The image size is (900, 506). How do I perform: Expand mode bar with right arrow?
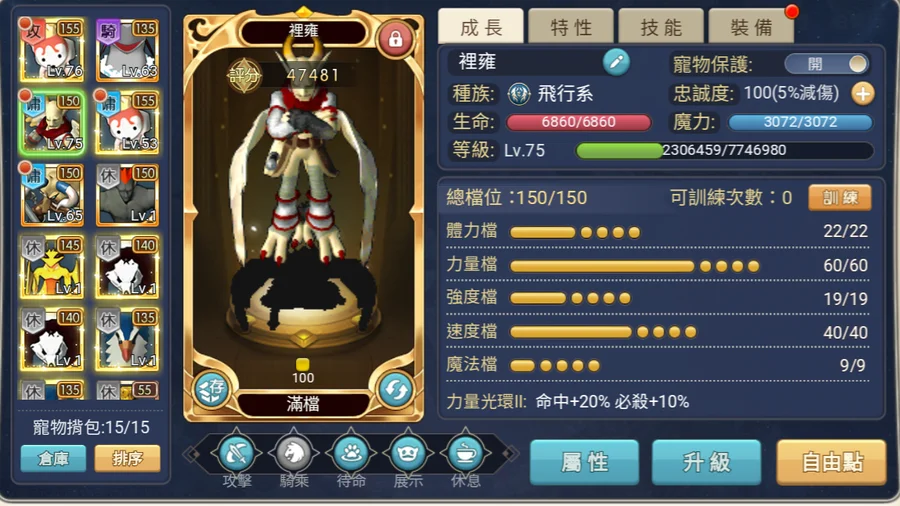pyautogui.click(x=509, y=454)
